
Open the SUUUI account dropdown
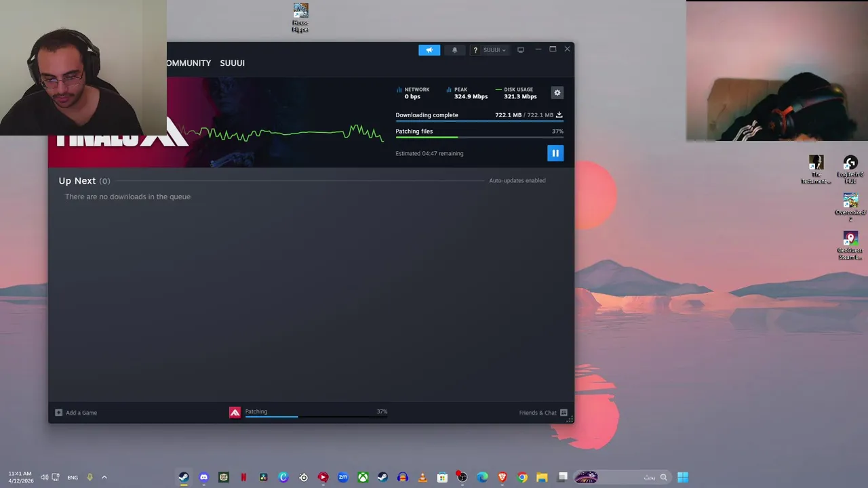(494, 50)
